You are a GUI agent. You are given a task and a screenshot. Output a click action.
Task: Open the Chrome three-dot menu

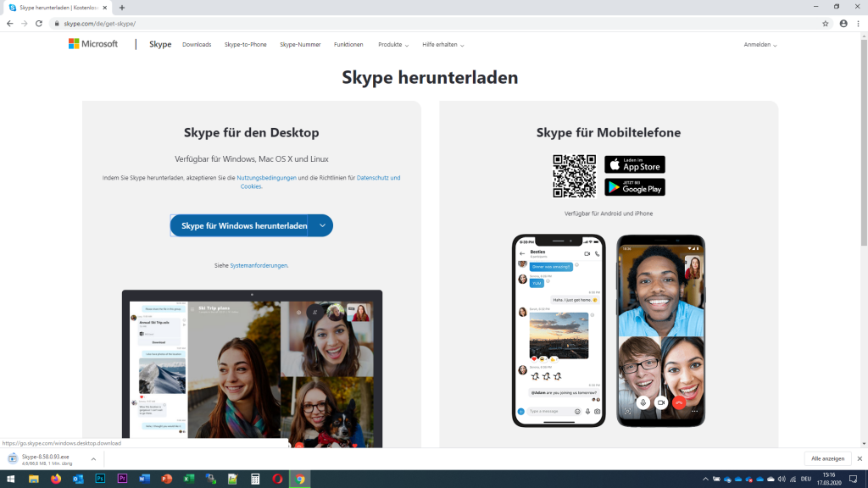pos(859,24)
